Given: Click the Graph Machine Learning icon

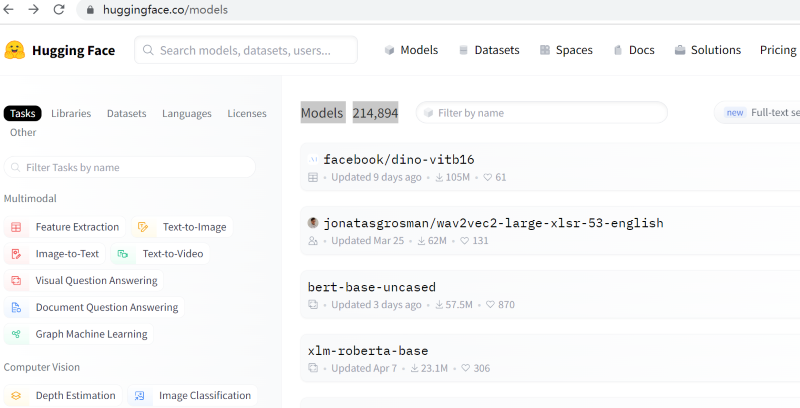Looking at the screenshot, I should (16, 334).
